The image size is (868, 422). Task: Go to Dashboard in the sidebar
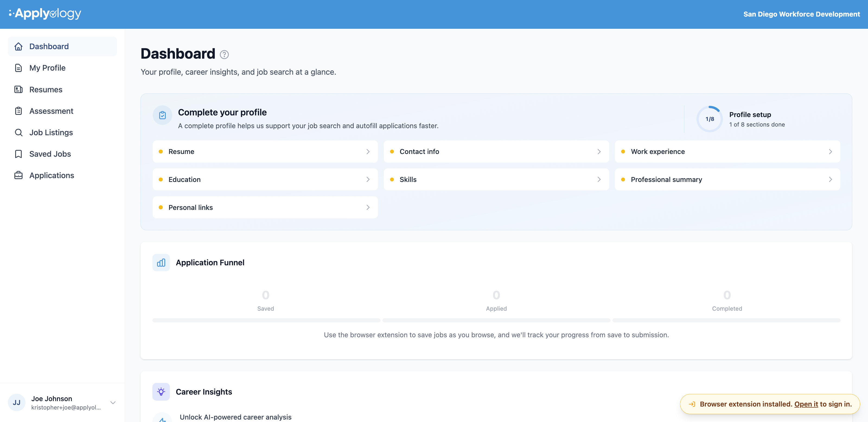tap(62, 46)
